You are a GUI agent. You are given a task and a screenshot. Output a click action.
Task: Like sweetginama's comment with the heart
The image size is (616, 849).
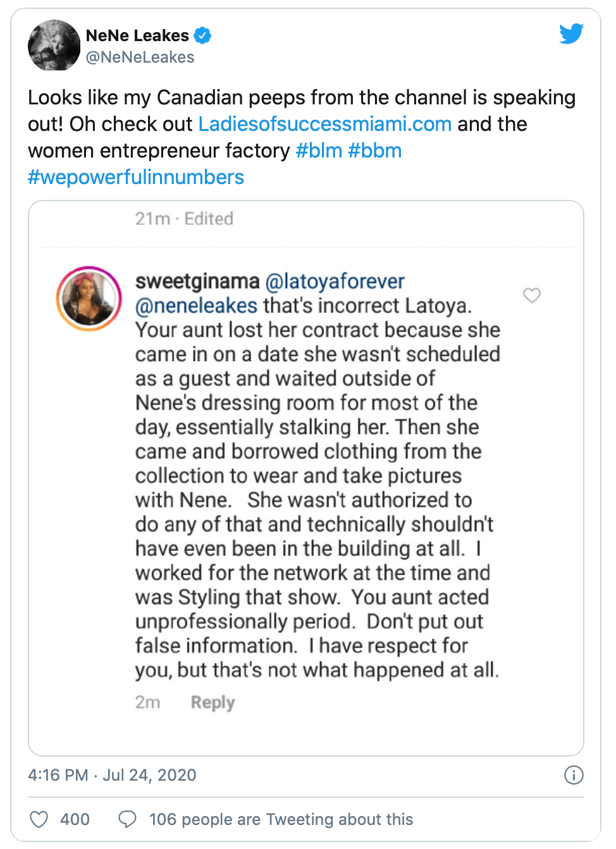(x=532, y=295)
